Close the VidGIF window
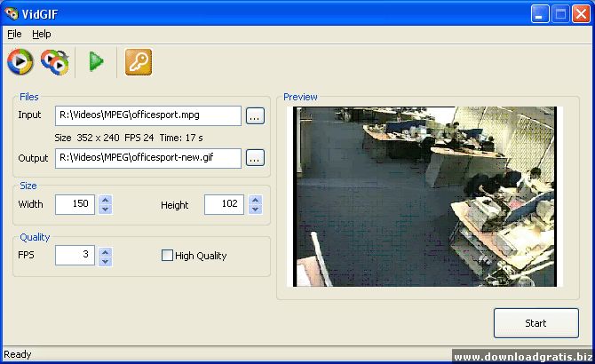 [x=581, y=15]
